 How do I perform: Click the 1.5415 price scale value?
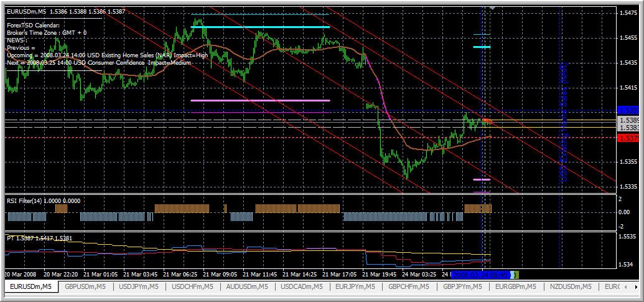click(x=630, y=88)
